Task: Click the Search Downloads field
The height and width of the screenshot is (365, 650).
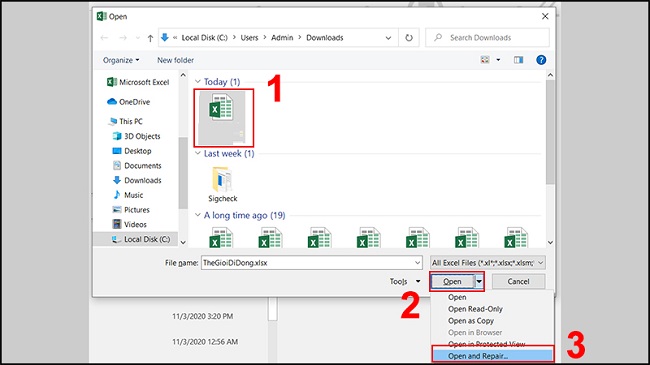Action: 487,38
